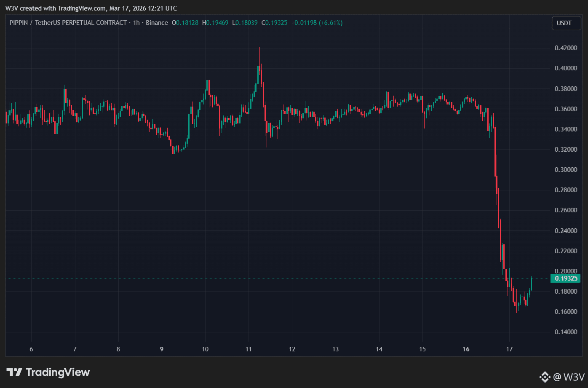Viewport: 588px width, 388px height.
Task: Click the low value L0.18039
Action: 245,23
